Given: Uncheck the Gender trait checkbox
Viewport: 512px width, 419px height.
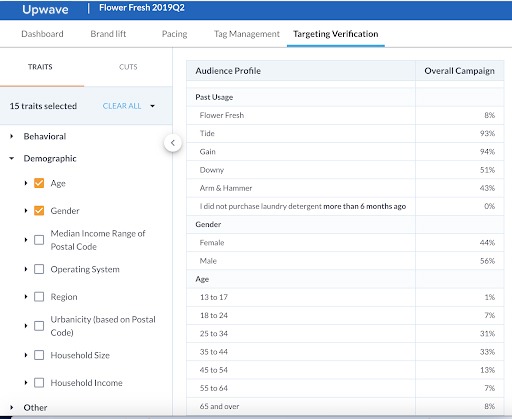Looking at the screenshot, I should pos(39,211).
